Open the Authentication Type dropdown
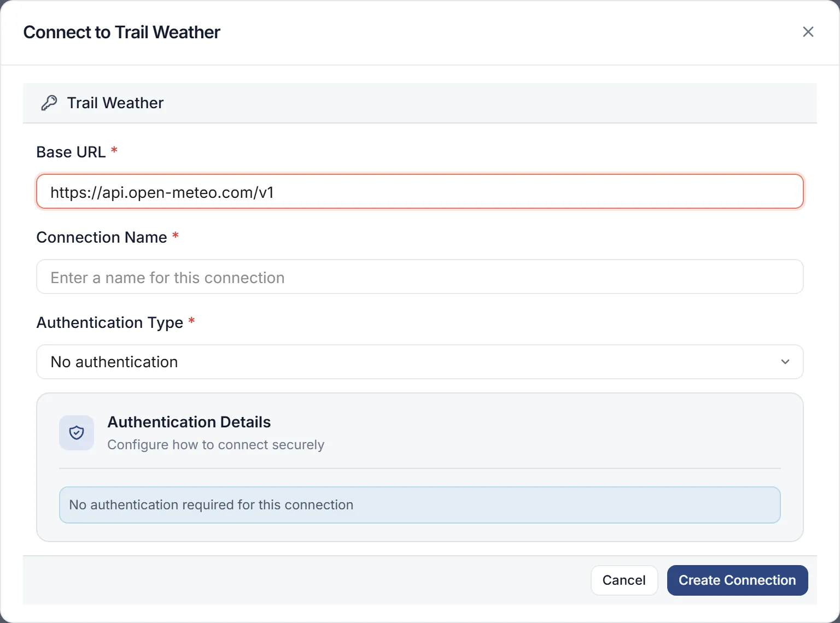 [x=420, y=362]
